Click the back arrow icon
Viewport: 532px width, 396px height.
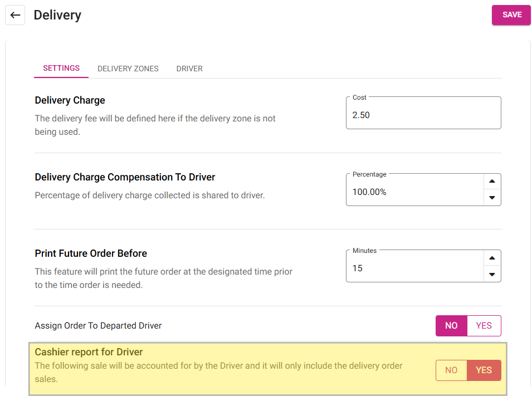click(x=15, y=15)
